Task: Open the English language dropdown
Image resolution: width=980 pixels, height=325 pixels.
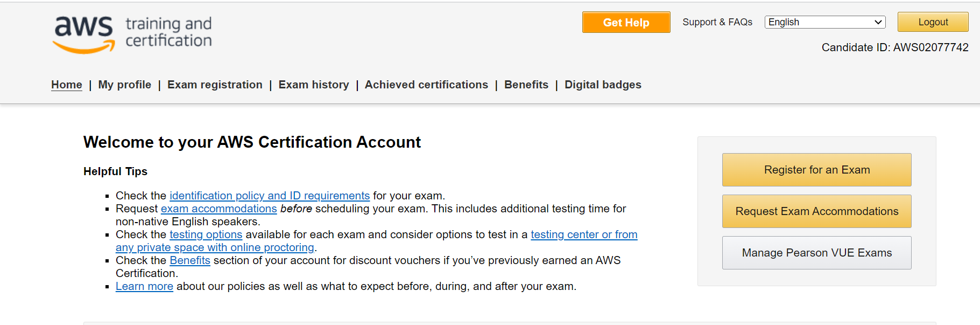Action: click(825, 22)
